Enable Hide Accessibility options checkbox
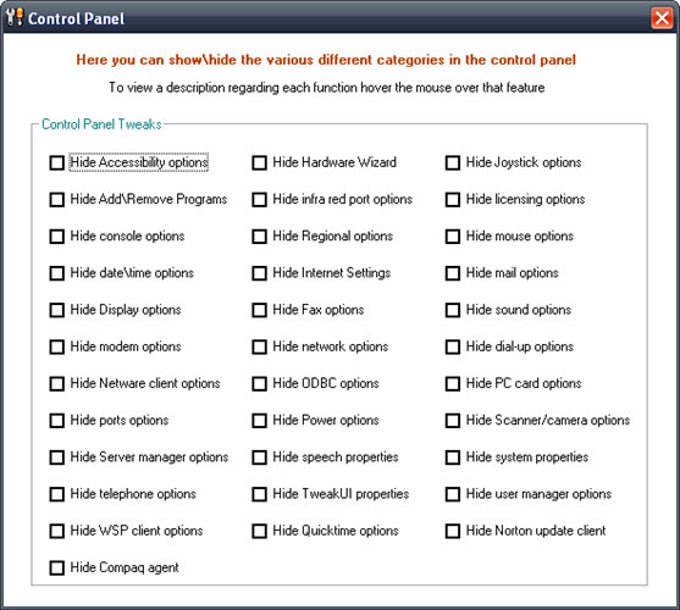This screenshot has width=680, height=610. [57, 163]
